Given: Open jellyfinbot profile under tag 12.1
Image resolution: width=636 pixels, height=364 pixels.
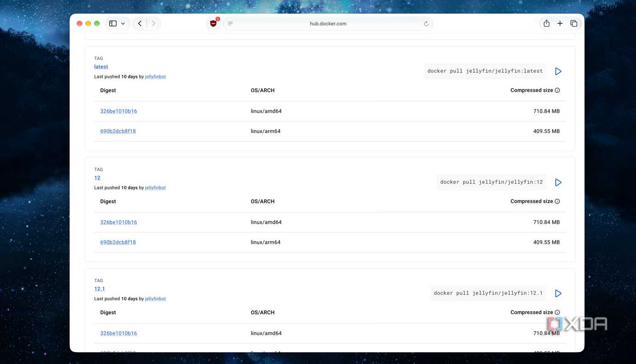Looking at the screenshot, I should pyautogui.click(x=155, y=298).
